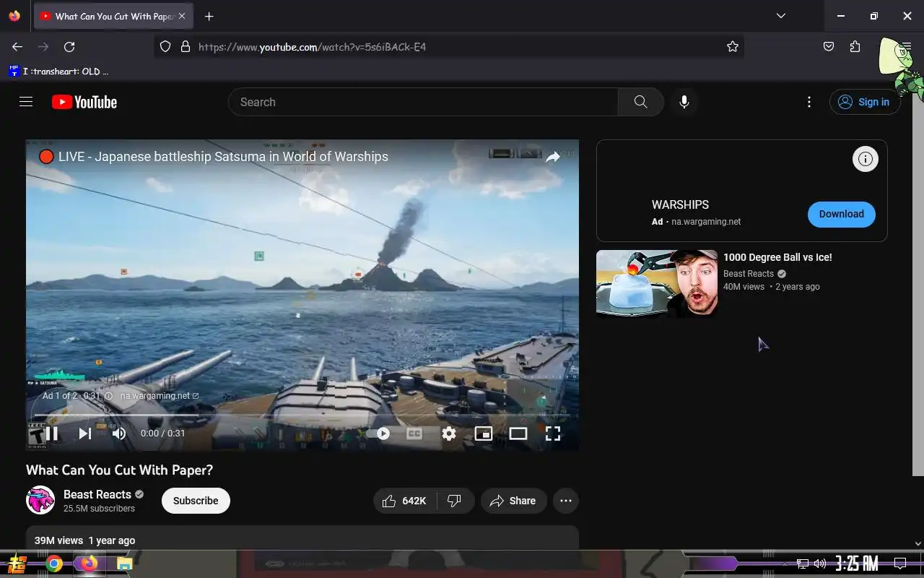This screenshot has height=578, width=924.
Task: Open Beast Reacts channel name below video
Action: coord(97,494)
